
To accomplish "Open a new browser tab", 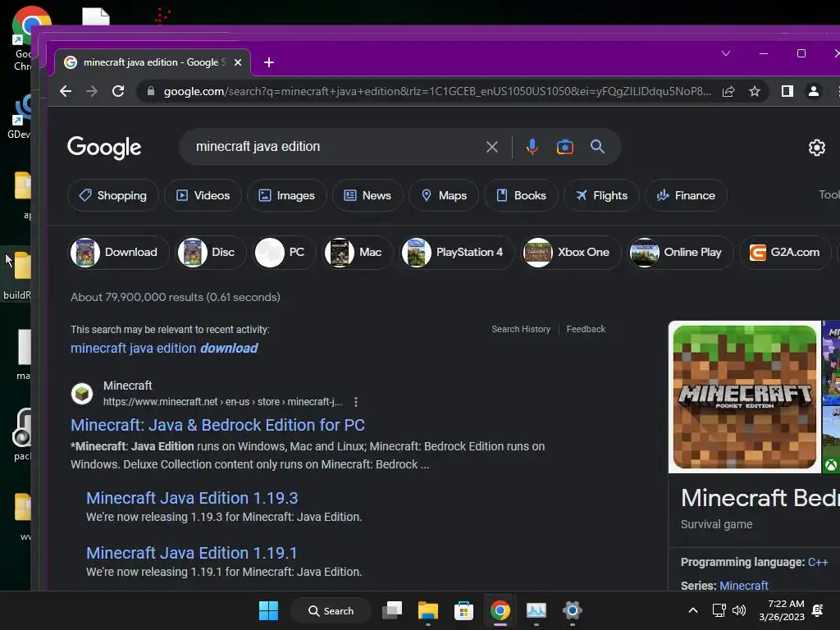I will click(269, 62).
